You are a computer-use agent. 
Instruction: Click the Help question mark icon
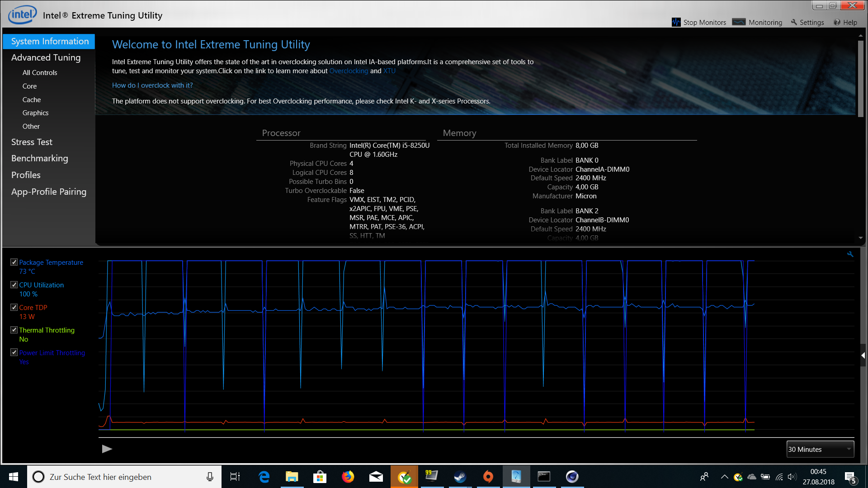(837, 22)
